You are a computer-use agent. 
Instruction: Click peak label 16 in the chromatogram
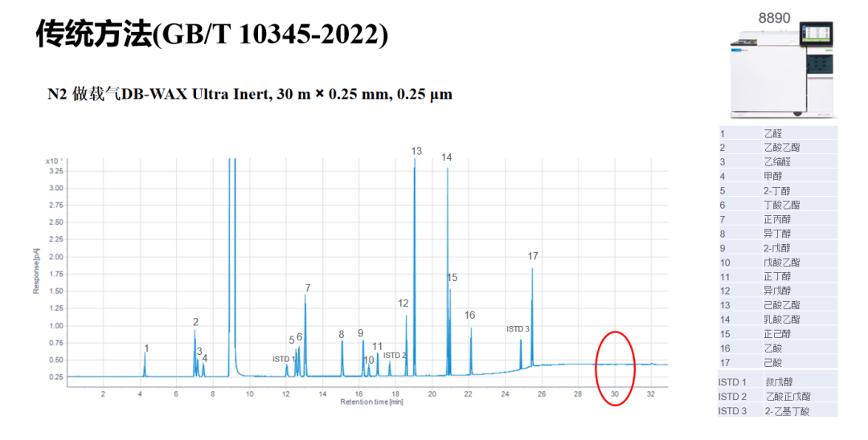pyautogui.click(x=469, y=315)
